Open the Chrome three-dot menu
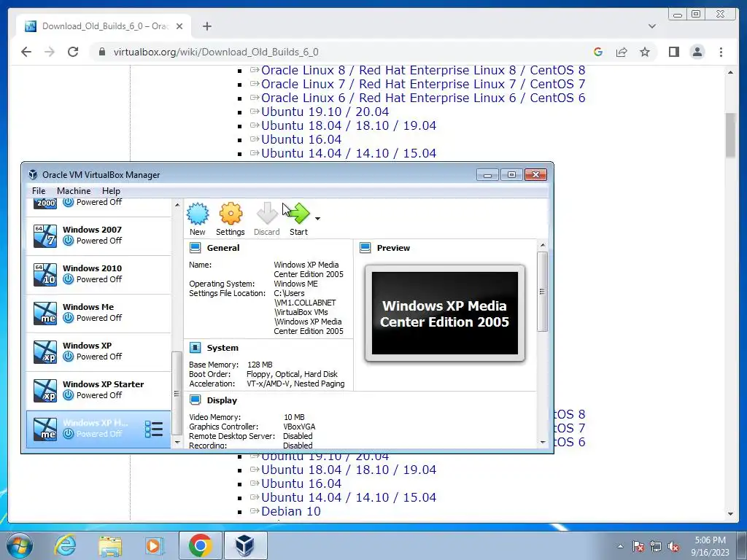This screenshot has height=560, width=747. 721,52
